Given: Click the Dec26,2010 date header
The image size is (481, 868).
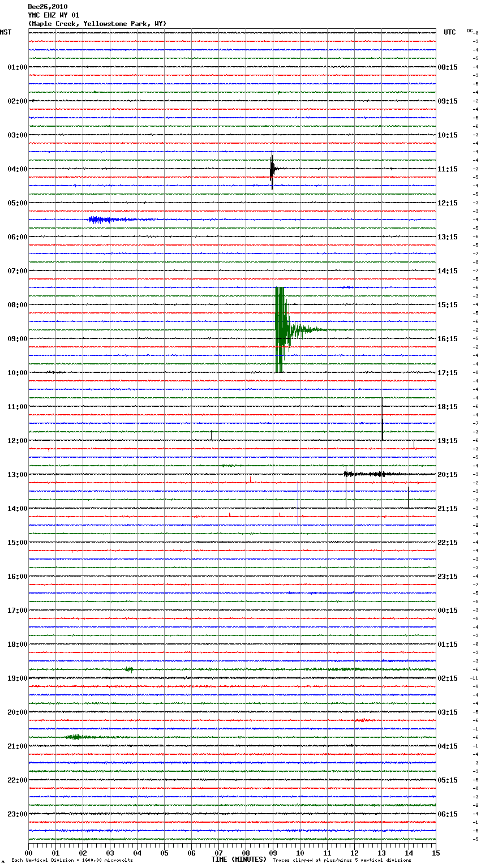Looking at the screenshot, I should [x=48, y=7].
